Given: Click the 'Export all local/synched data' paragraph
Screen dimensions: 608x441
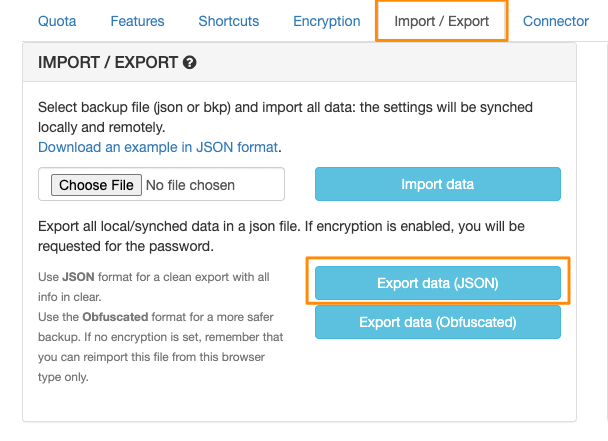Looking at the screenshot, I should 281,236.
